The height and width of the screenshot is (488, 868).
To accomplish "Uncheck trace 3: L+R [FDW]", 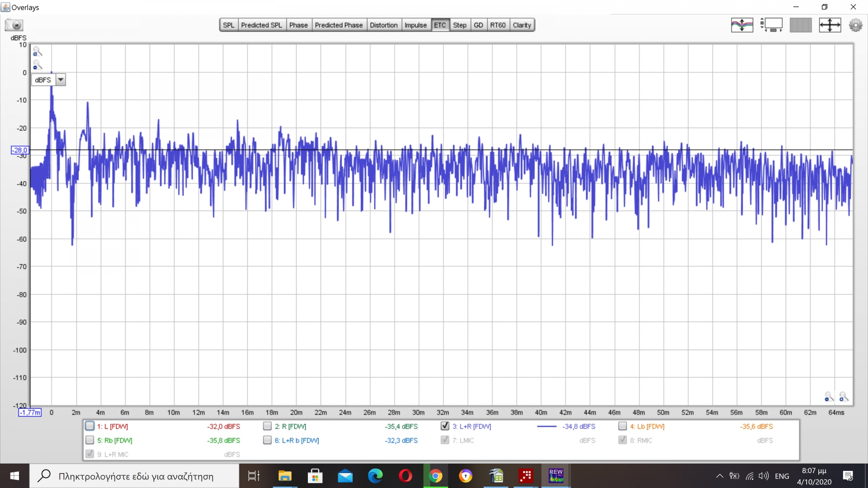I will pos(445,426).
